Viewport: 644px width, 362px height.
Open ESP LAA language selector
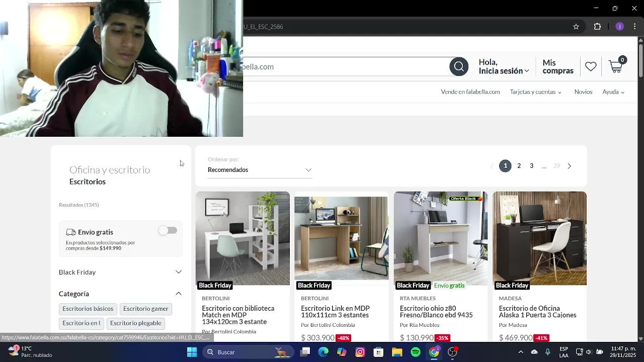pos(564,352)
